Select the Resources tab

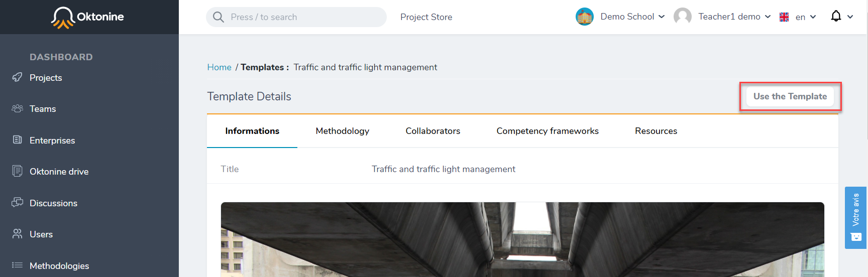pyautogui.click(x=656, y=131)
